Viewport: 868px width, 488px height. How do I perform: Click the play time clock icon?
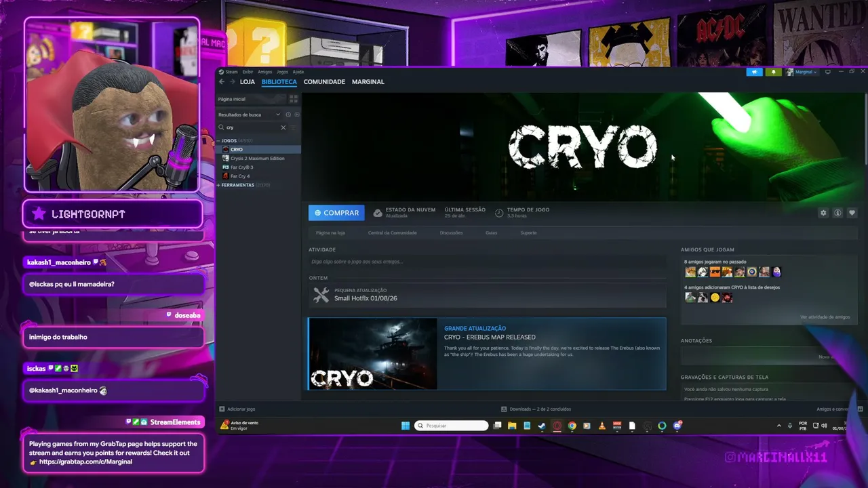499,213
